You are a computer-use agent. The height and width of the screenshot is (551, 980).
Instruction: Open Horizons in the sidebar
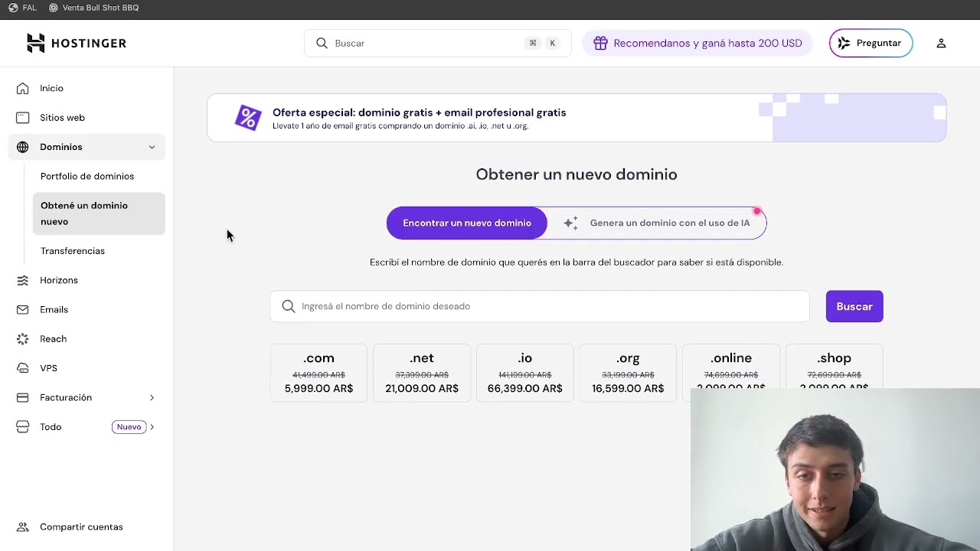click(87, 280)
